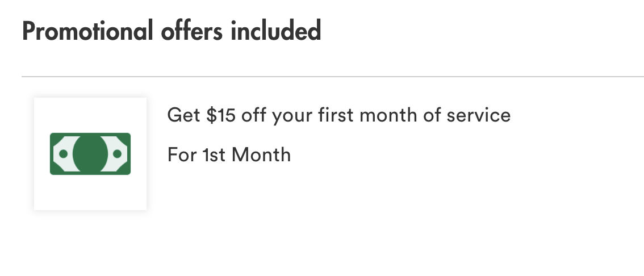Click the word "Get" in the offer

[183, 116]
